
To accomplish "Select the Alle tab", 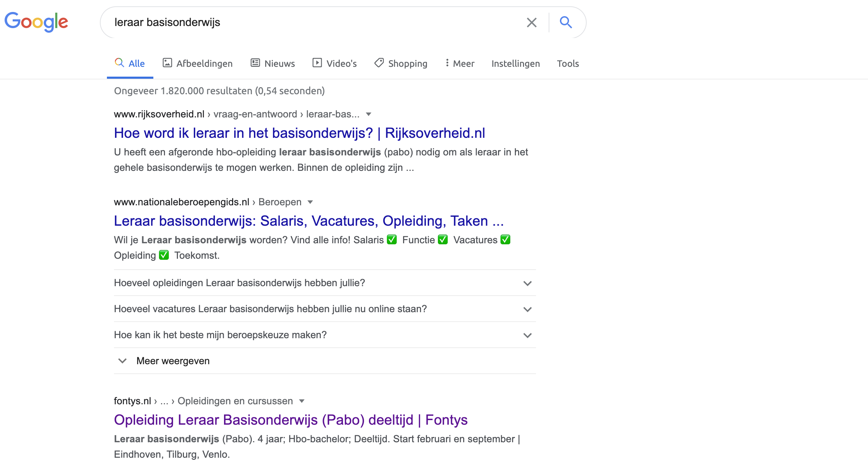I will (x=130, y=64).
